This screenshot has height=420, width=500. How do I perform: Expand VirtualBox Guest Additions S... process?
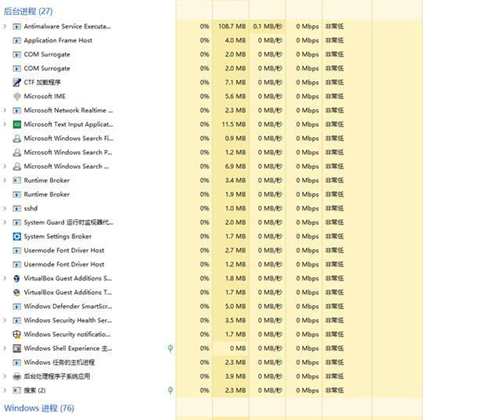5,278
